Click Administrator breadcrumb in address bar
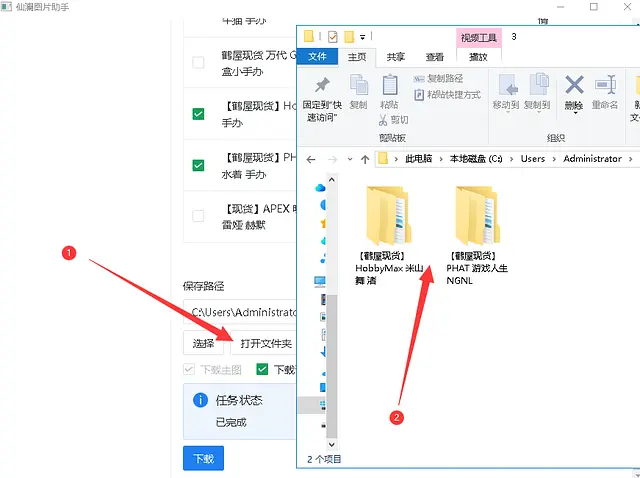Image resolution: width=640 pixels, height=478 pixels. [x=592, y=159]
